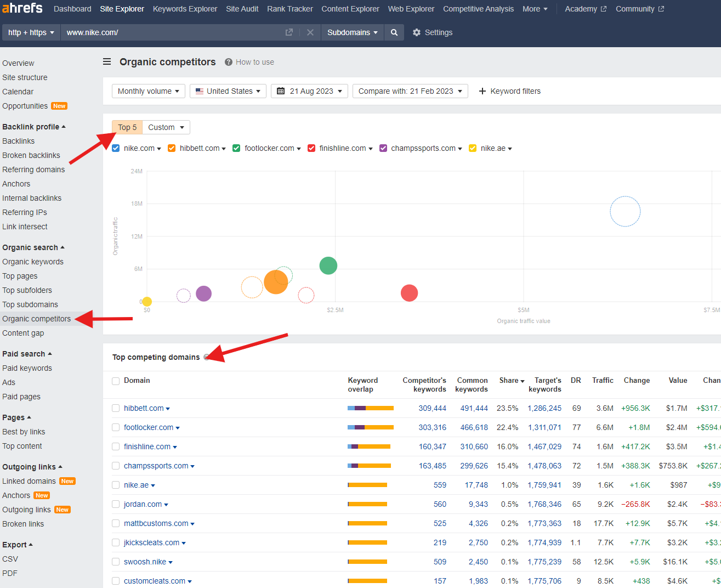Toggle the select-all checkbox in the Domain header
This screenshot has width=721, height=588.
tap(116, 380)
